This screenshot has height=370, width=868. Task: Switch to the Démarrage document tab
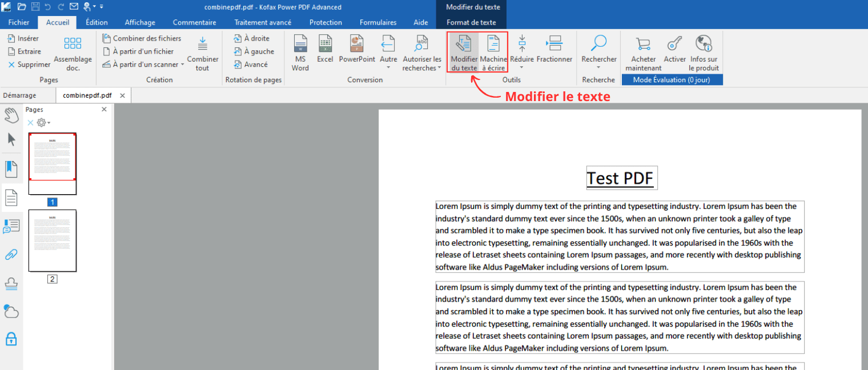19,95
